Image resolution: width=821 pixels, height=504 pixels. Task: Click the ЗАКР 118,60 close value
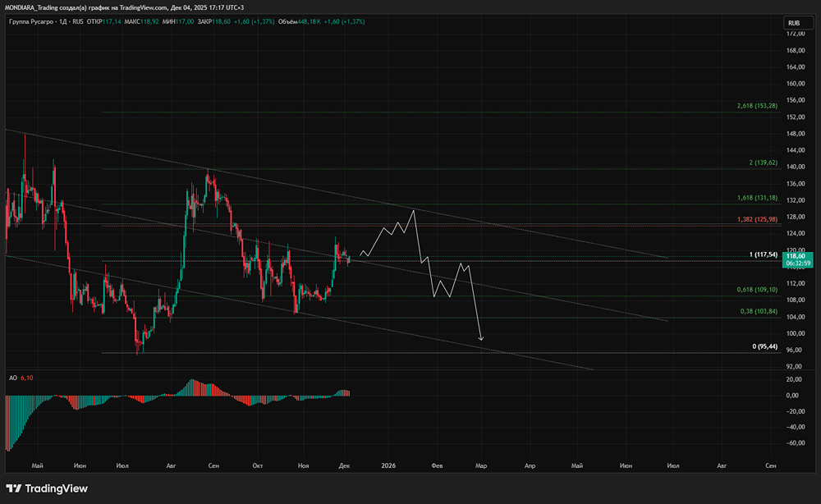pos(213,22)
